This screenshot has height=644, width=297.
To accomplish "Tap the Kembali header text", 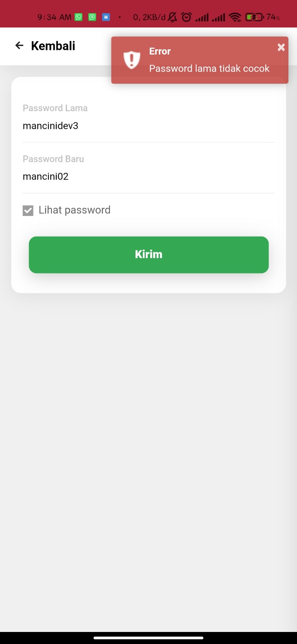I will point(53,46).
